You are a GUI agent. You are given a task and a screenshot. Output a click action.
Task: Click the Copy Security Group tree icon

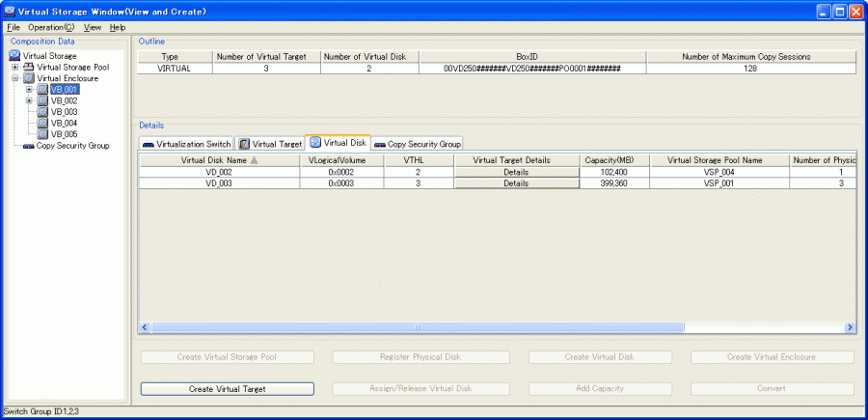28,146
